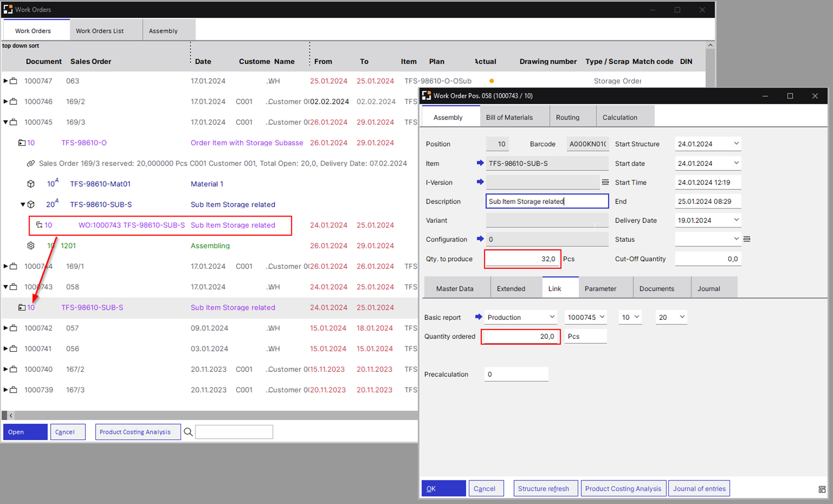Image resolution: width=833 pixels, height=504 pixels.
Task: Expand work order 1000747 row
Action: [x=6, y=81]
